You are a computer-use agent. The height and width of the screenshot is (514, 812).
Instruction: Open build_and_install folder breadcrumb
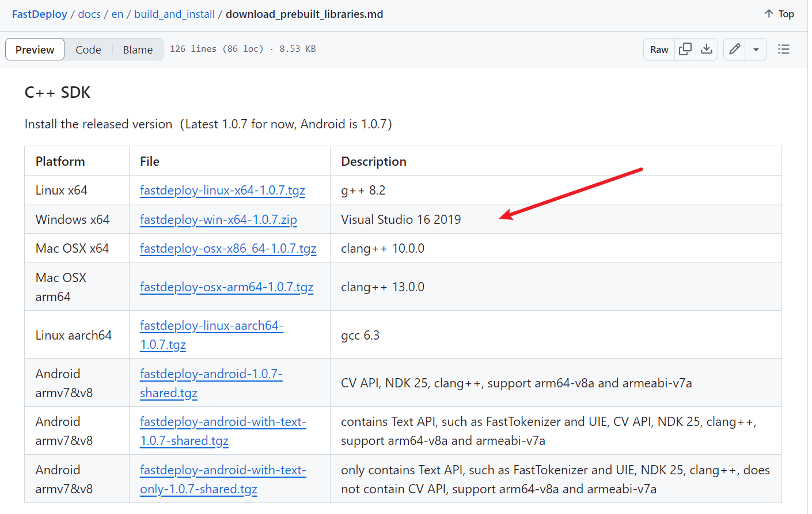174,14
